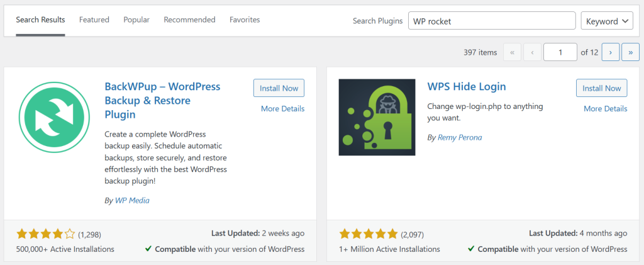Viewport: 644px width, 265px height.
Task: Go to next page of results
Action: click(x=610, y=52)
